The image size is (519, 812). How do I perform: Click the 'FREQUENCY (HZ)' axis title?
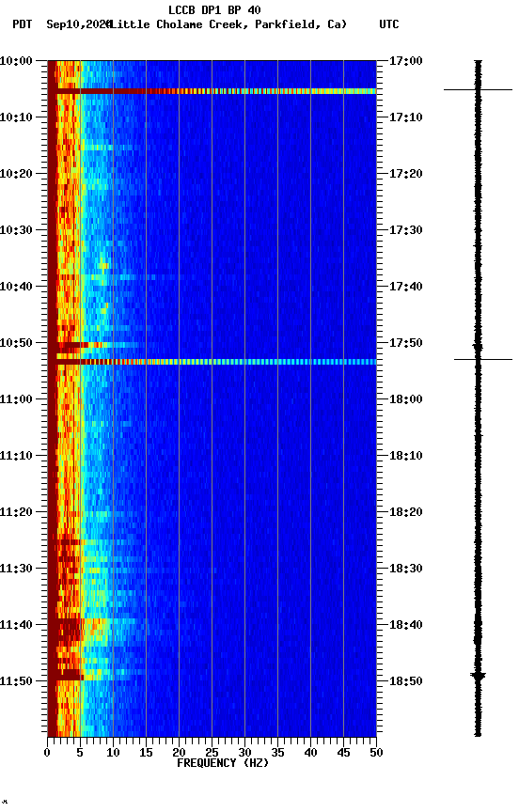pyautogui.click(x=223, y=763)
